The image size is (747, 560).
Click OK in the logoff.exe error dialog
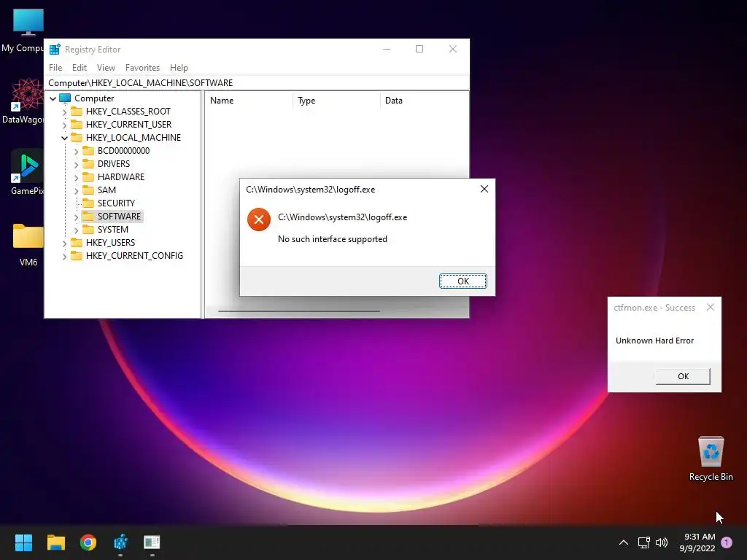coord(463,281)
